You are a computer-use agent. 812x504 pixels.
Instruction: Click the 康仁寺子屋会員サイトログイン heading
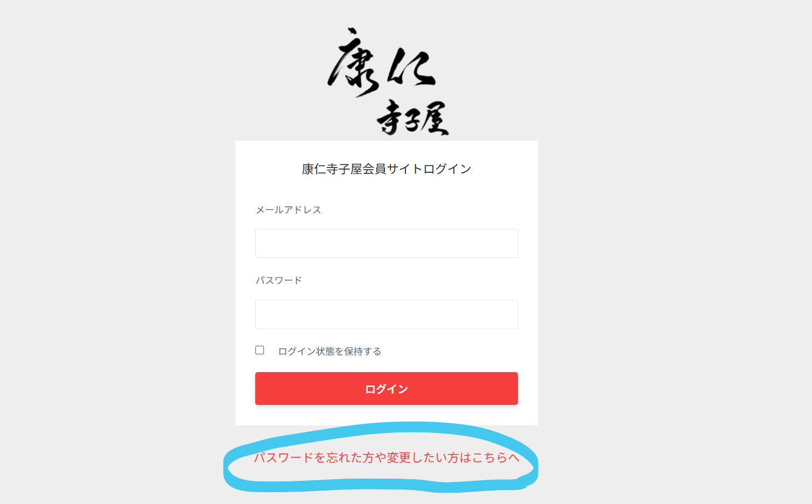387,169
